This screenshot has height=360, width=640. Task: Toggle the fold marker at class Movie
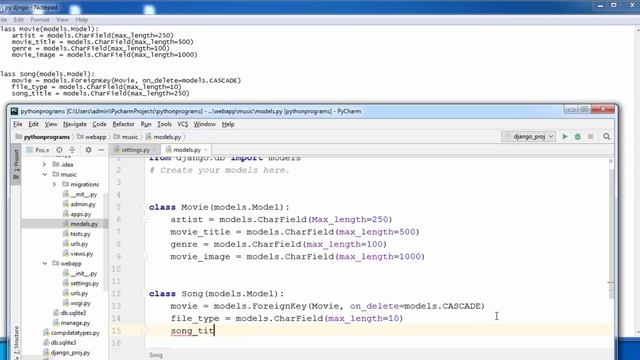tap(144, 207)
